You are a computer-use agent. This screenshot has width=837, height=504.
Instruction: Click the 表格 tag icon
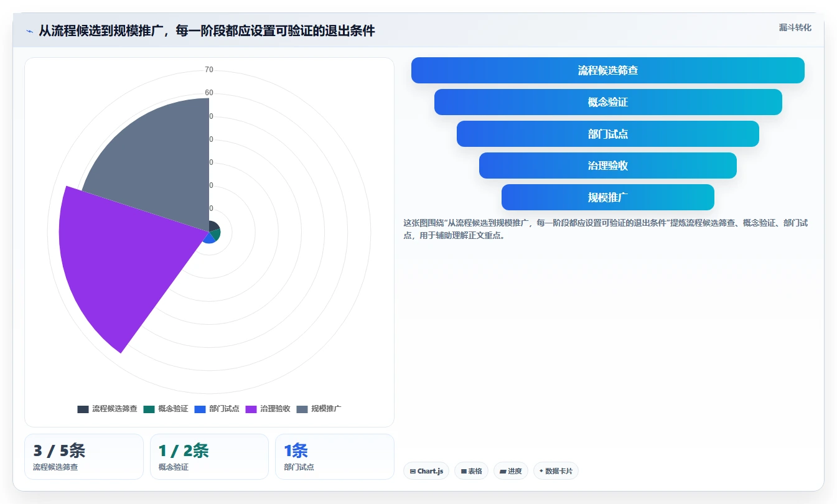click(x=464, y=472)
